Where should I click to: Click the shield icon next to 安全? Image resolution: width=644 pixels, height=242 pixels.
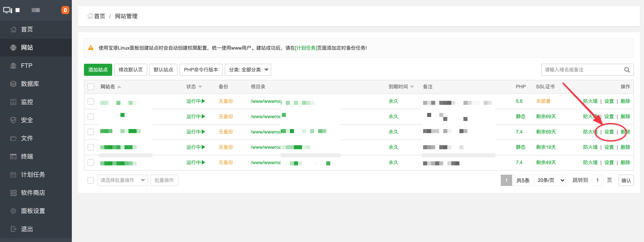(14, 120)
